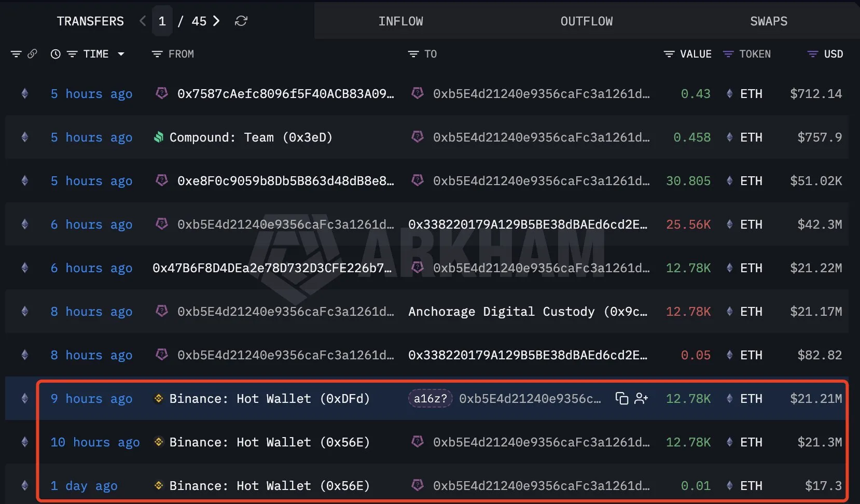
Task: Click the ETH token icon in the $17.3 row
Action: (x=730, y=485)
